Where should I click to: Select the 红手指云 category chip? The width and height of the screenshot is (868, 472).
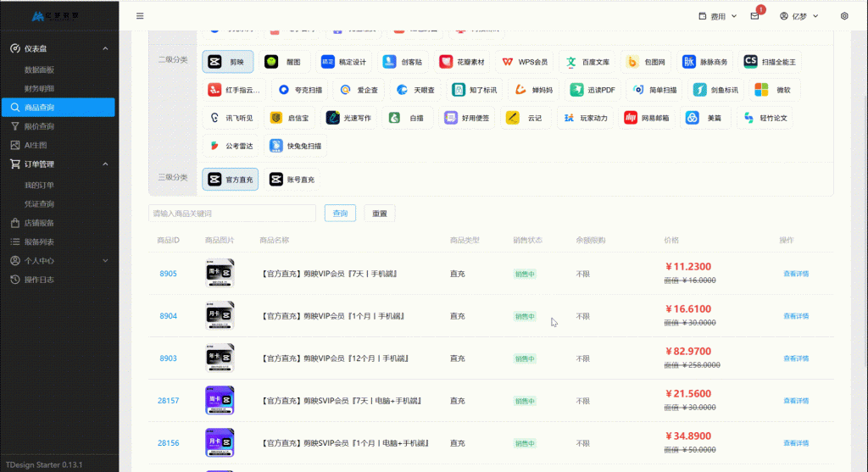(234, 90)
